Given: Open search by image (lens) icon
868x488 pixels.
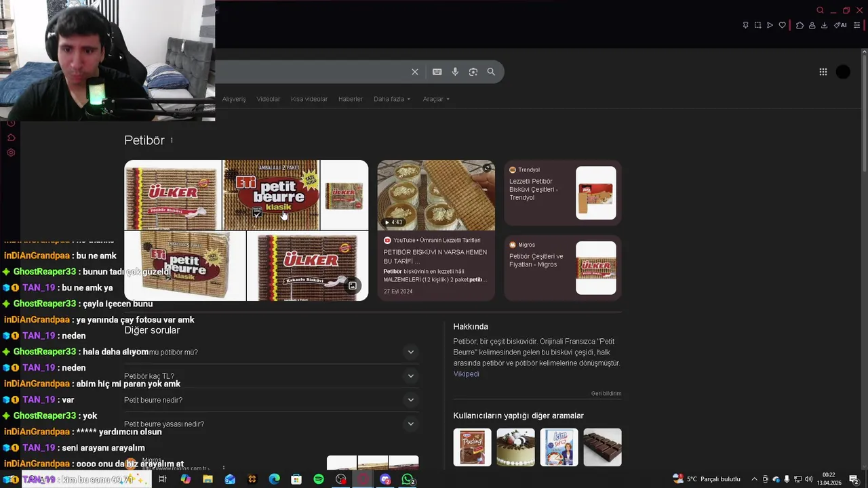Looking at the screenshot, I should (473, 72).
